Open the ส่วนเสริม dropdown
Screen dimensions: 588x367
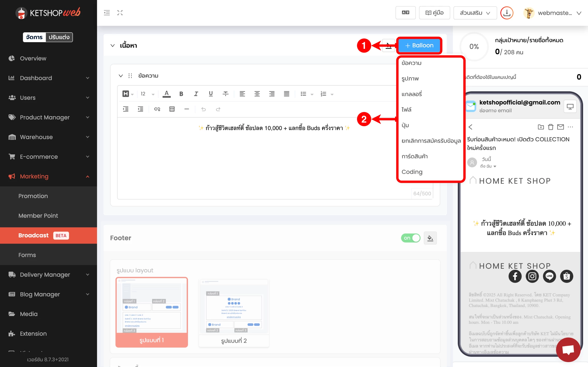tap(475, 13)
